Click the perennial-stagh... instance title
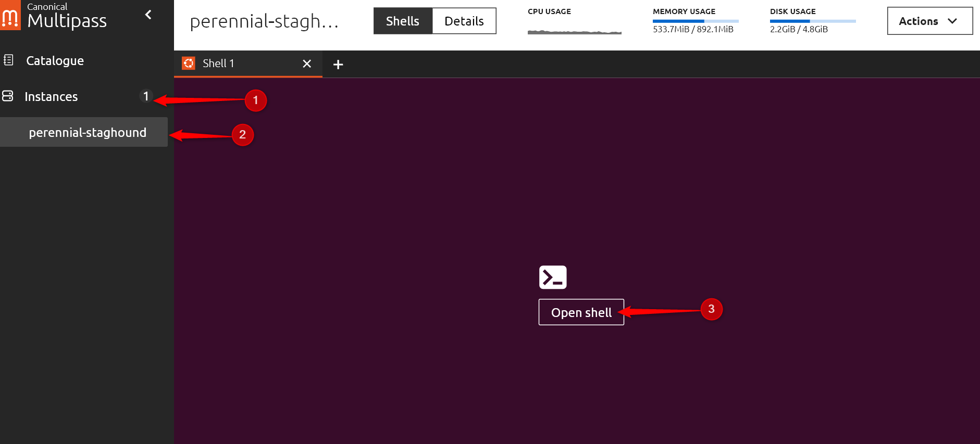980x444 pixels. [264, 21]
